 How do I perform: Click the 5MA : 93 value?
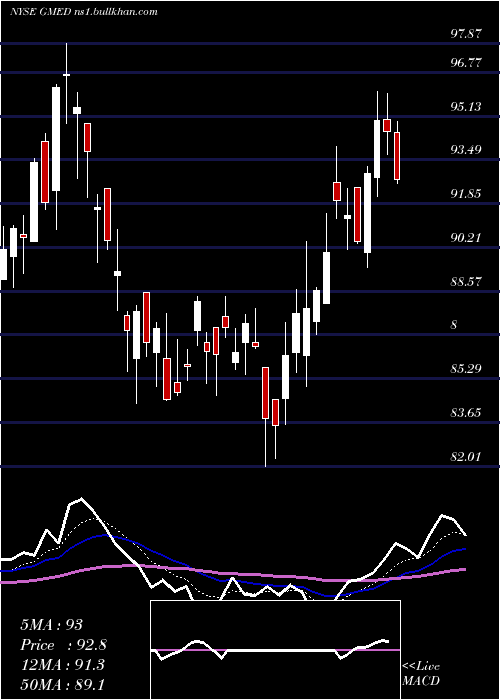(x=52, y=625)
